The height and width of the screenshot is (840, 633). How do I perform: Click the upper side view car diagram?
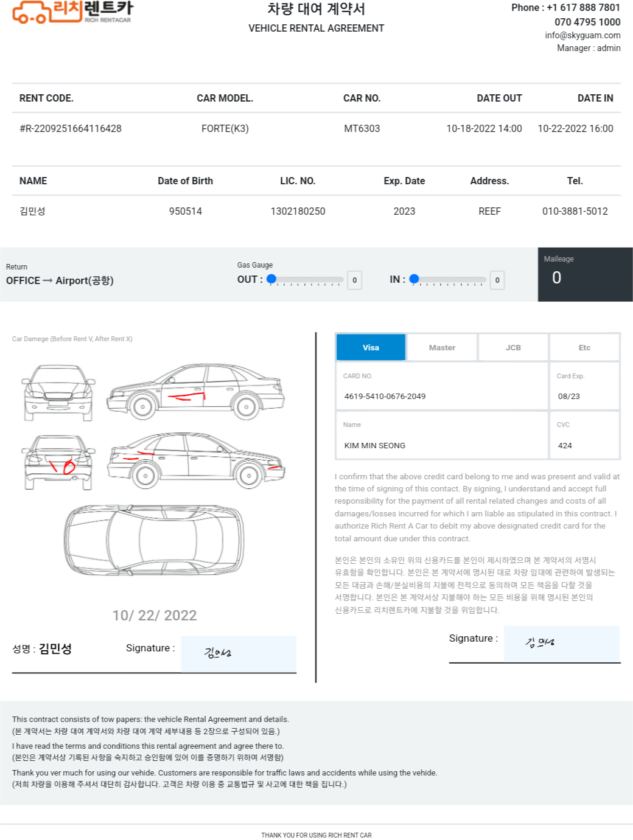tap(196, 391)
